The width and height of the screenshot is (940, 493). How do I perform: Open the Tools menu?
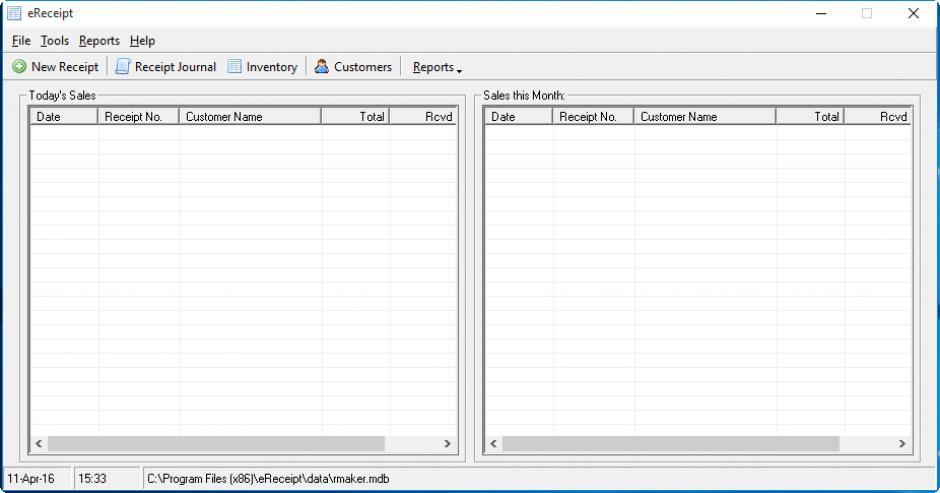pos(55,41)
